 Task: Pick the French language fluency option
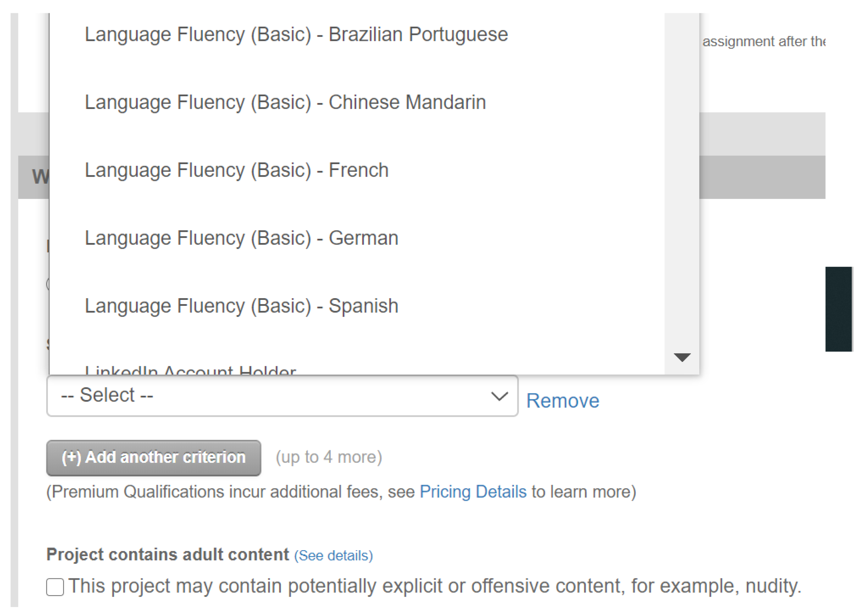[x=236, y=170]
